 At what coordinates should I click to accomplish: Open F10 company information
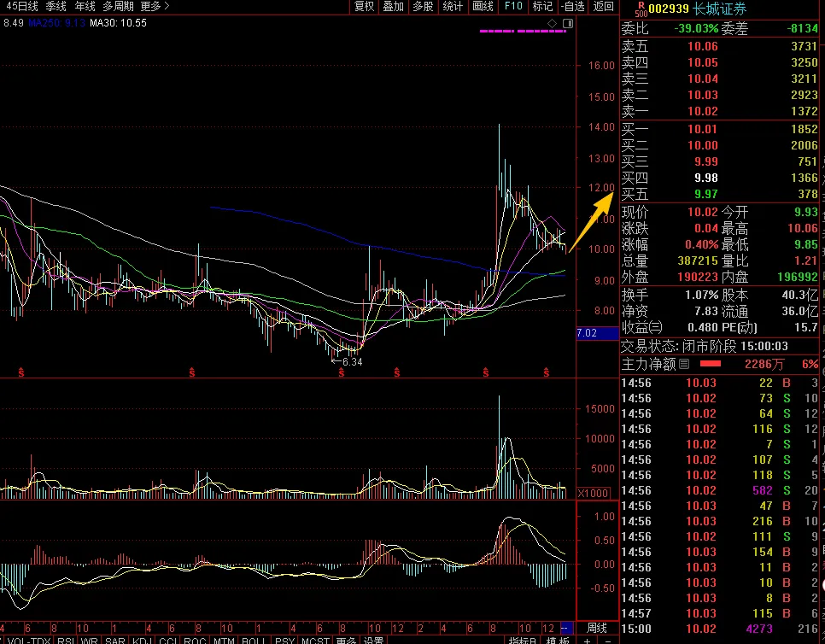(x=513, y=6)
